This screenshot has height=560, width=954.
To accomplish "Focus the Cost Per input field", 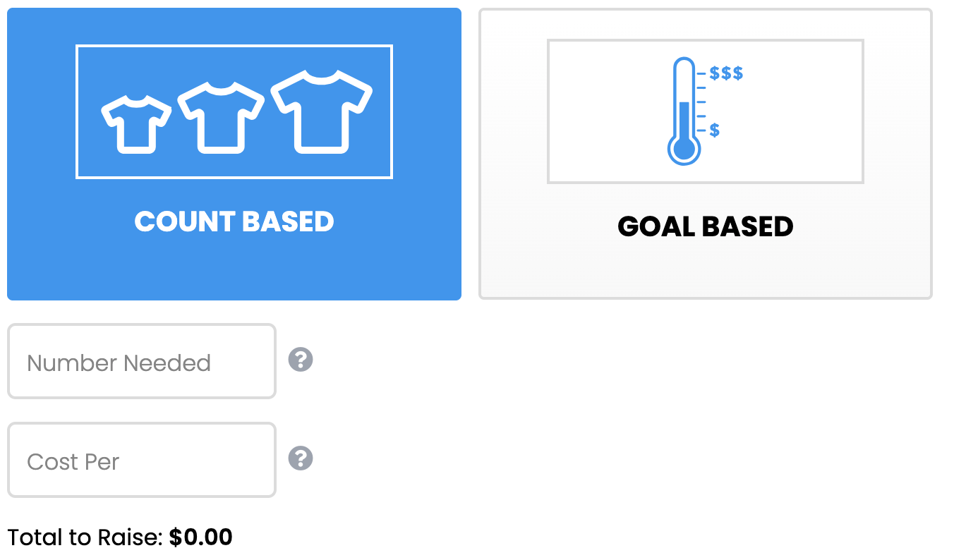I will coord(141,461).
